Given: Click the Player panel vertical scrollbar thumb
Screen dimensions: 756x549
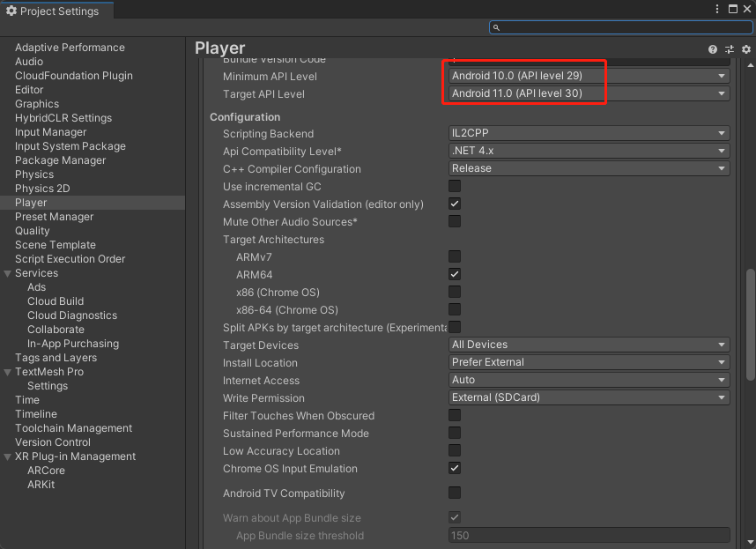Looking at the screenshot, I should 750,324.
